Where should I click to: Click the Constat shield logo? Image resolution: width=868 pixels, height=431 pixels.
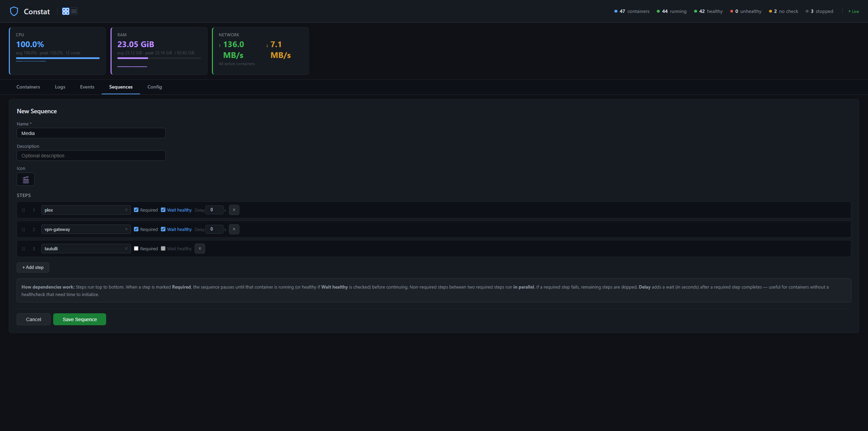click(x=14, y=12)
